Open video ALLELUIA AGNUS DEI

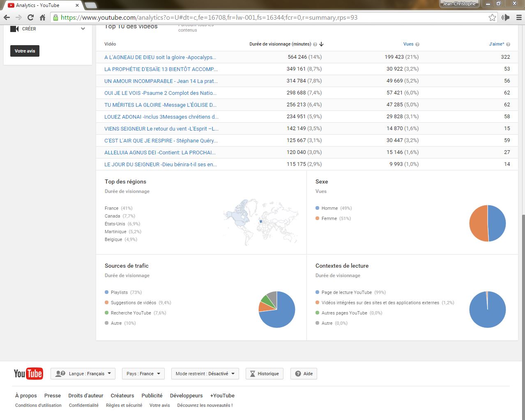pos(160,152)
